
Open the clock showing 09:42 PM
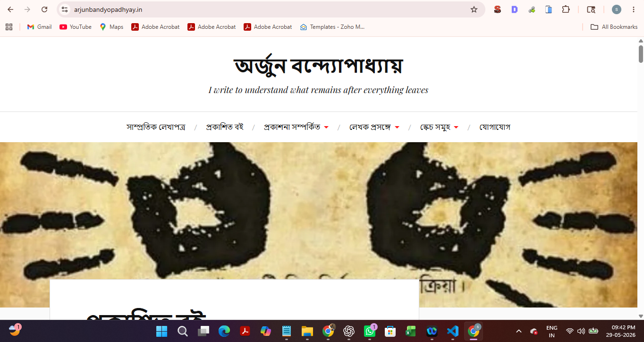pos(621,331)
